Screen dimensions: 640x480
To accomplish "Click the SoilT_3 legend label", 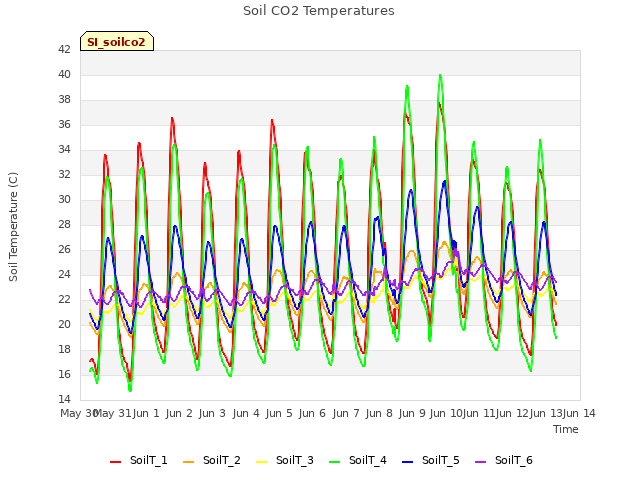I will (x=295, y=460).
